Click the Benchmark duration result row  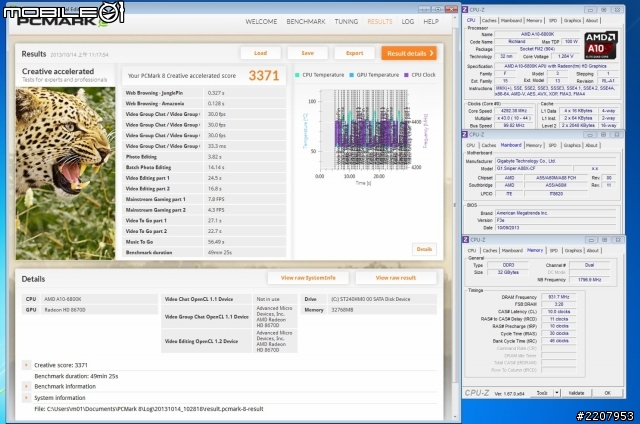tap(204, 252)
